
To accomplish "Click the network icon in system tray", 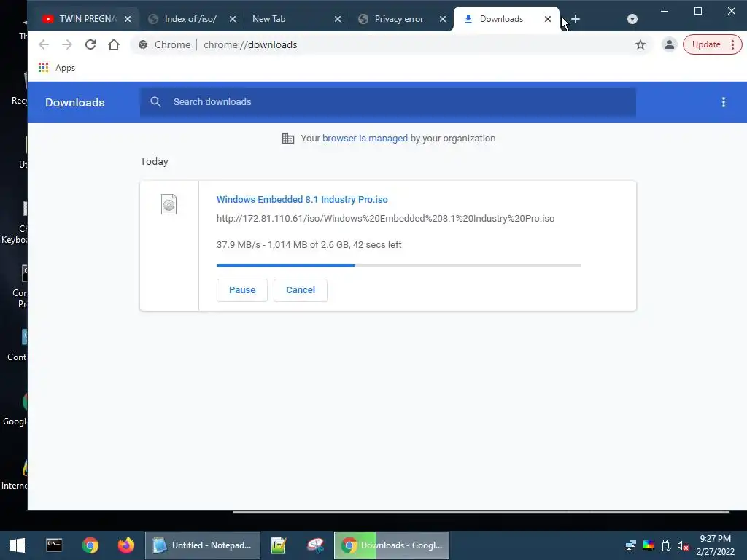I will point(631,545).
